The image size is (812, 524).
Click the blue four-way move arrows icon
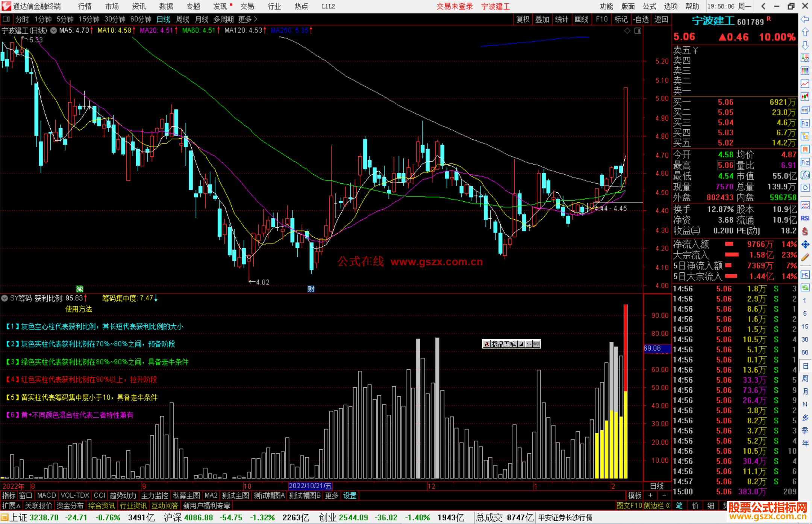point(805,245)
